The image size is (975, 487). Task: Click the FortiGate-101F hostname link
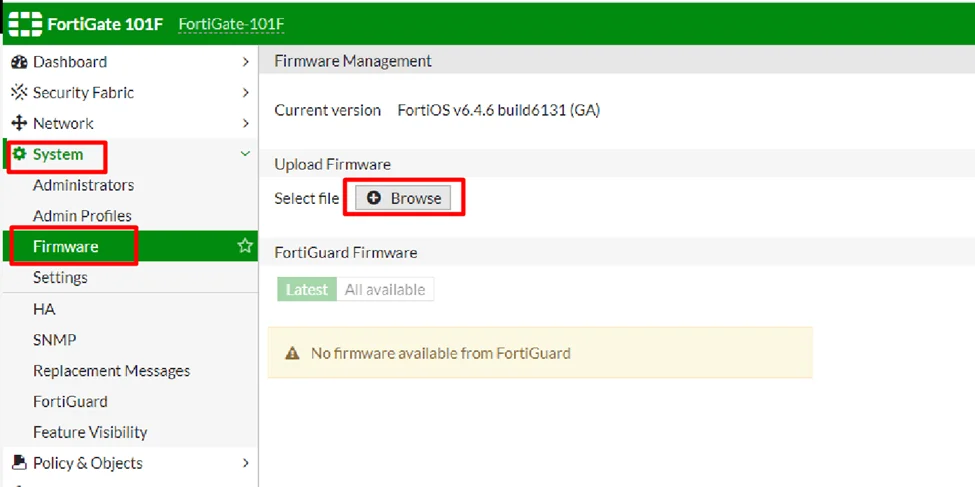point(231,24)
